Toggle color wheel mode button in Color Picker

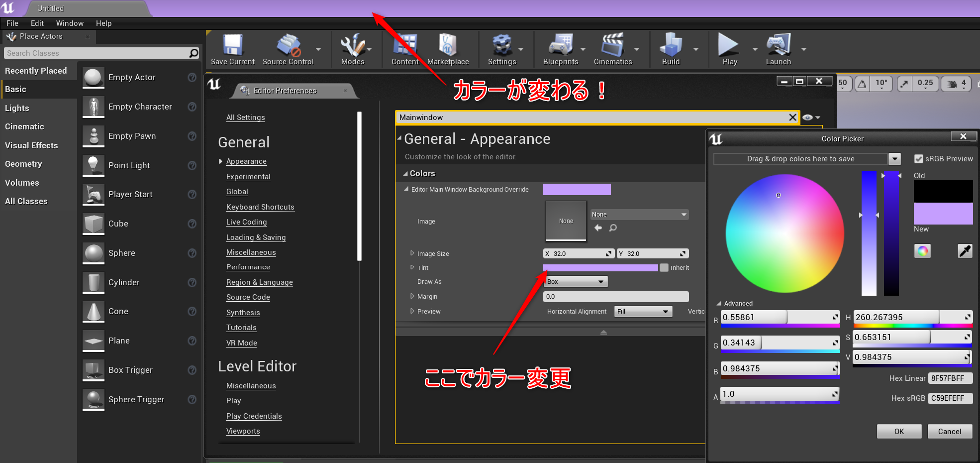(x=922, y=251)
